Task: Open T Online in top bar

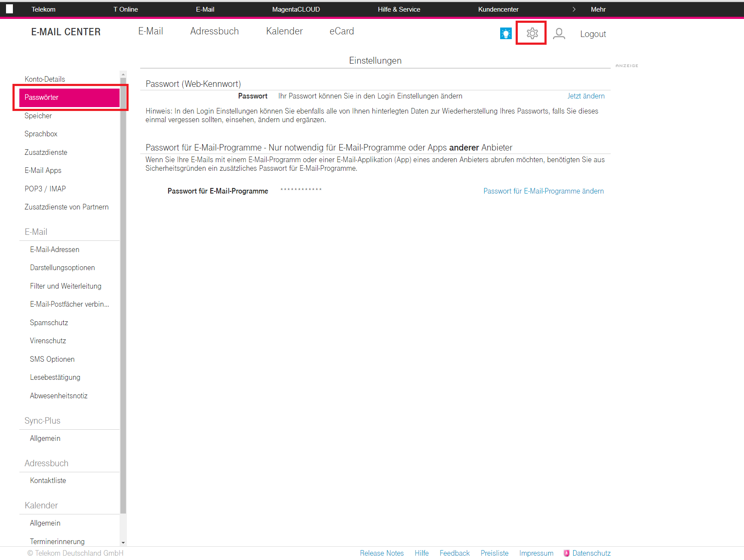Action: (126, 9)
